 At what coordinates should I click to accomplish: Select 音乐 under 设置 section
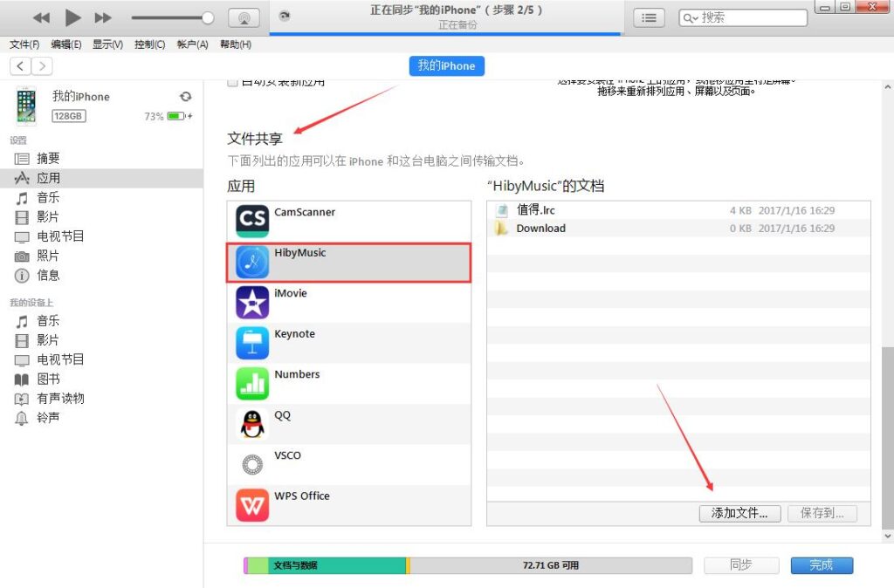pos(101,198)
